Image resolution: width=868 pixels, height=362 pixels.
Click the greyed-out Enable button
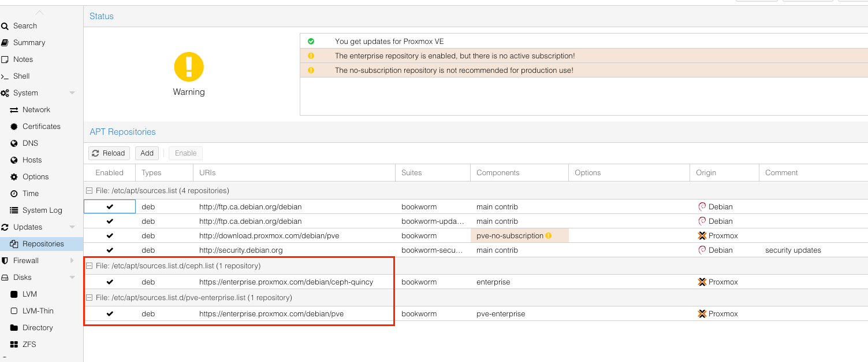pyautogui.click(x=185, y=153)
